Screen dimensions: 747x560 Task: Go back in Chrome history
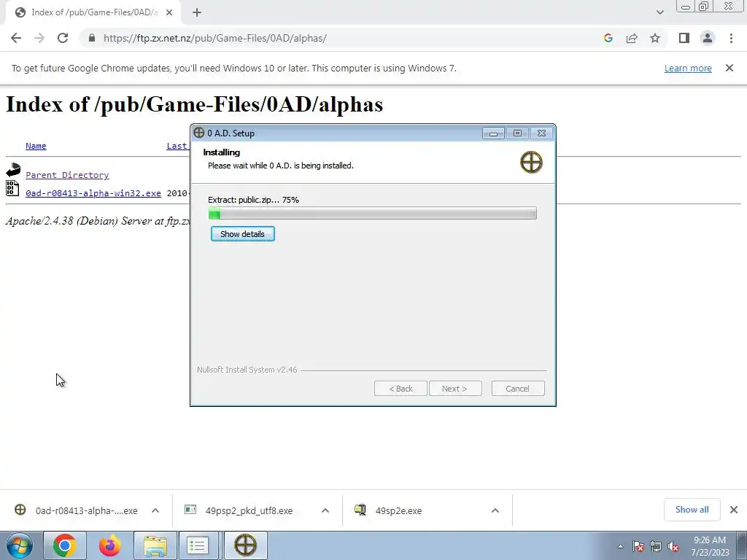[16, 38]
